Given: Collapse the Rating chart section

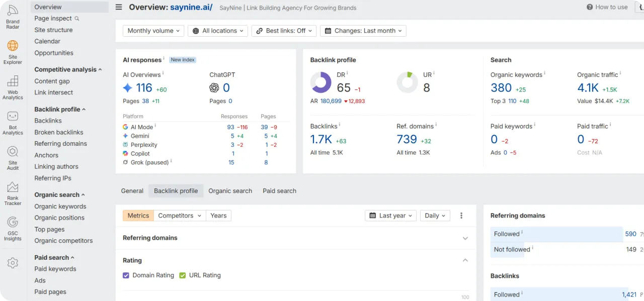Looking at the screenshot, I should point(465,260).
